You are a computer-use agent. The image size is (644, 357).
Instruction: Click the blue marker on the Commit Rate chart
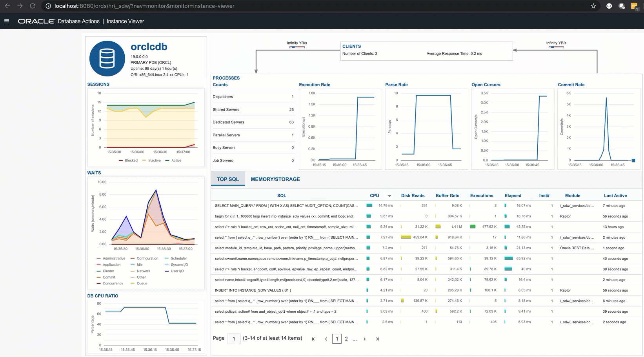click(x=633, y=160)
